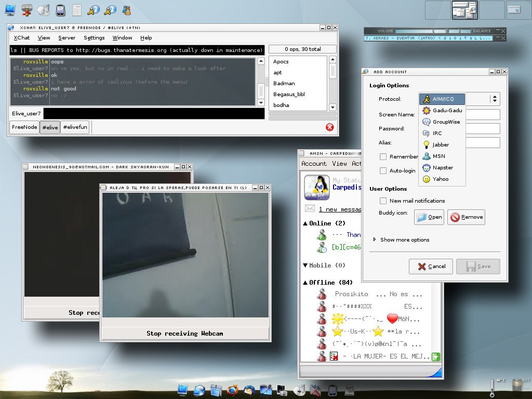Image resolution: width=532 pixels, height=399 pixels.
Task: Click the Save button in Add Account
Action: 478,267
